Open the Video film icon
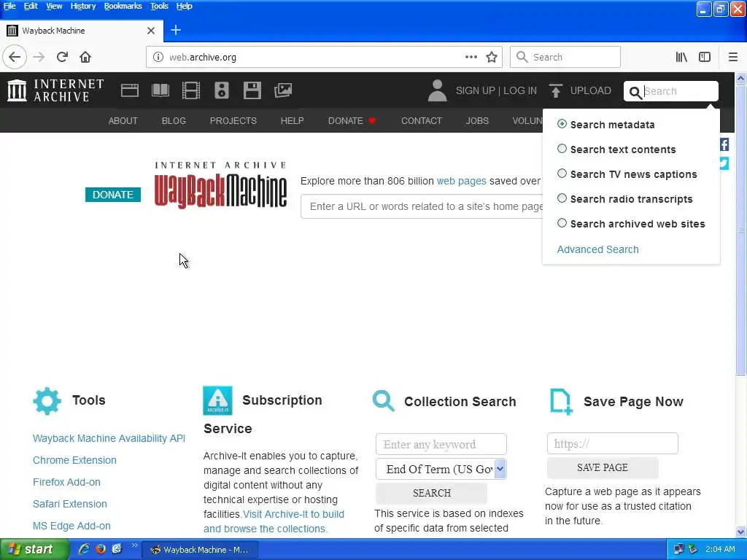 point(191,90)
